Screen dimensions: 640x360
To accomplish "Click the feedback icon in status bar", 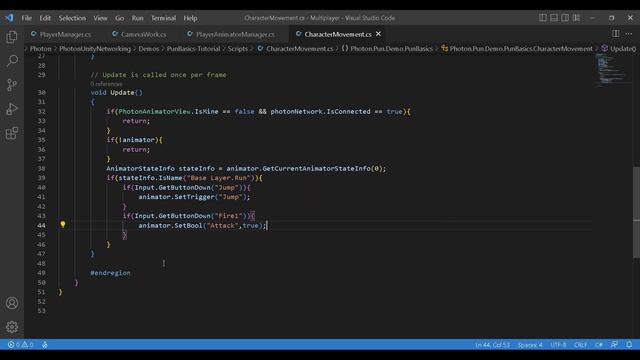I will coord(614,345).
